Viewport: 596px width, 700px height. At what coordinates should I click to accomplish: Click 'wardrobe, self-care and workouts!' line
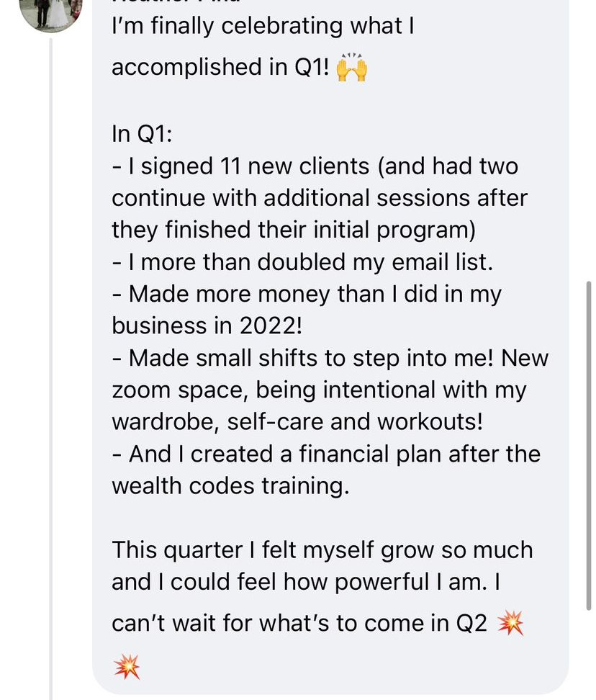[x=297, y=422]
